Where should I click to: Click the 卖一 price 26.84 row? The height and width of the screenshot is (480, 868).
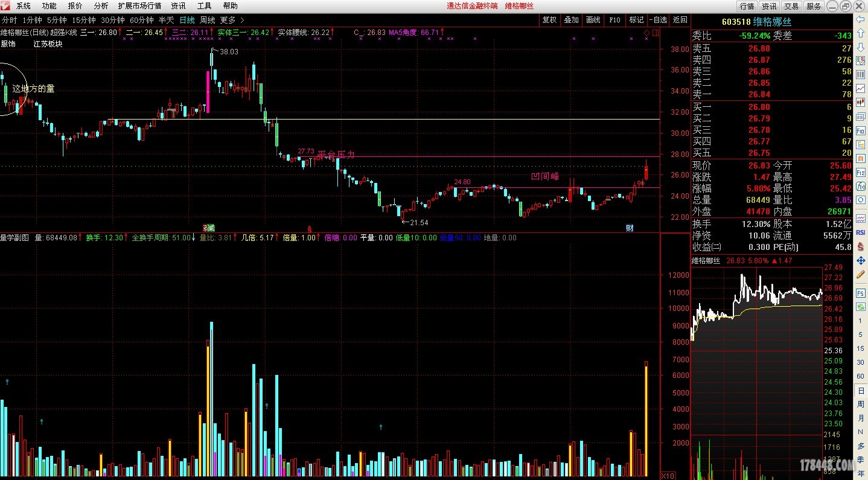pos(771,94)
